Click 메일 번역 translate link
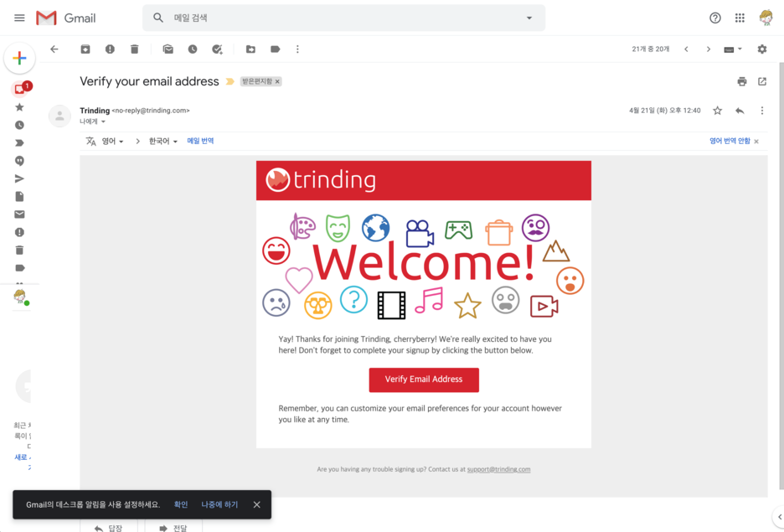Screen dimensions: 784x532 (200, 141)
